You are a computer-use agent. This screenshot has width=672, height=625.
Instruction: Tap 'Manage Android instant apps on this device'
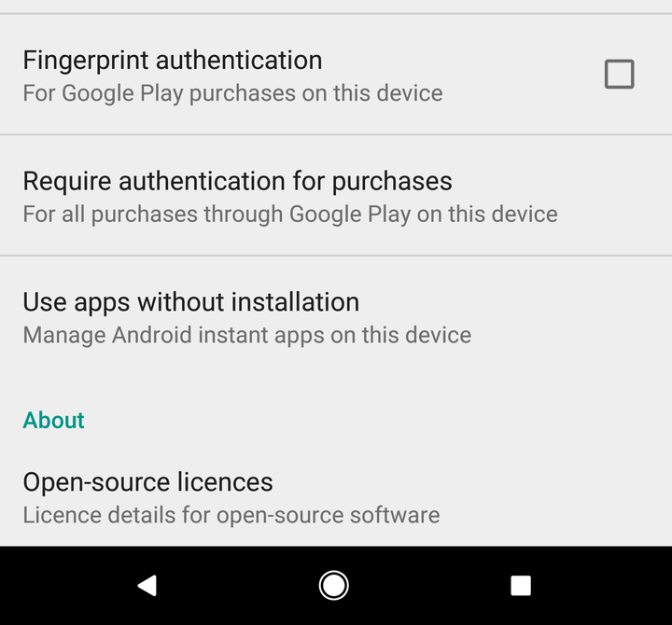[247, 335]
